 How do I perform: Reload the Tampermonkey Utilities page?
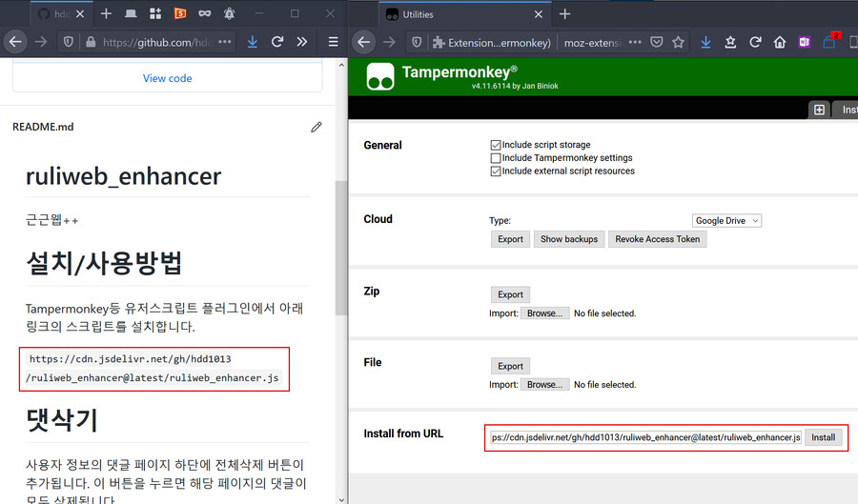click(755, 42)
